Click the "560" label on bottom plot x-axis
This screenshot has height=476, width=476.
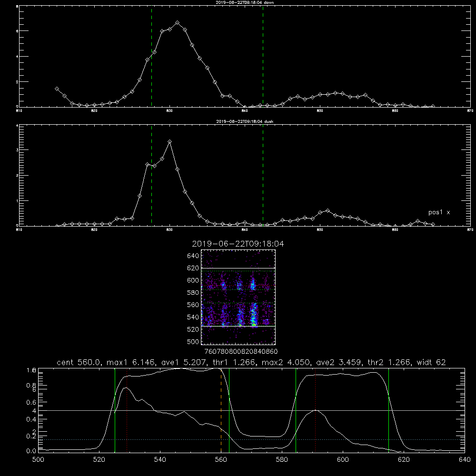click(x=221, y=460)
